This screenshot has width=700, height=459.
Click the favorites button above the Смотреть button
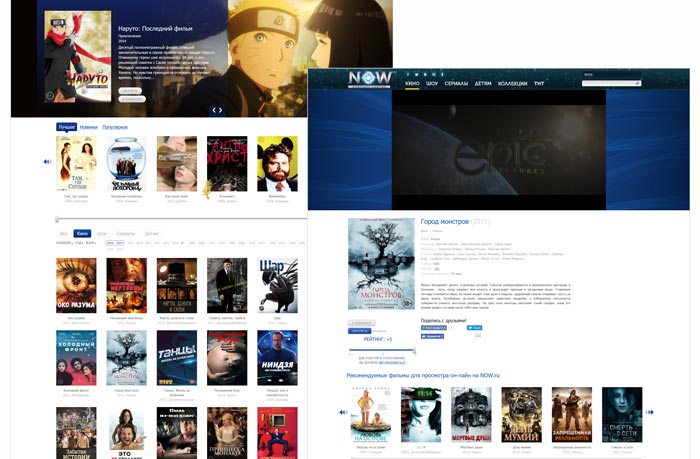[362, 323]
